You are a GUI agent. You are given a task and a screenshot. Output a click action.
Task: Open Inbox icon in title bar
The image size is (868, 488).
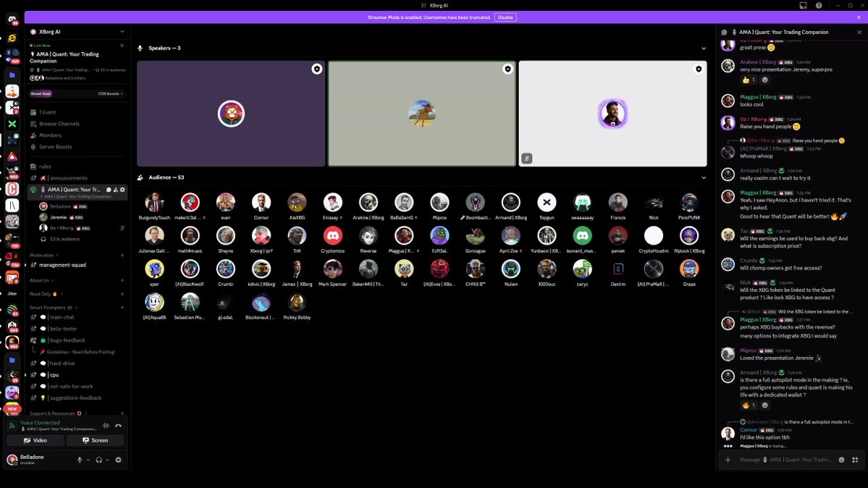click(804, 6)
